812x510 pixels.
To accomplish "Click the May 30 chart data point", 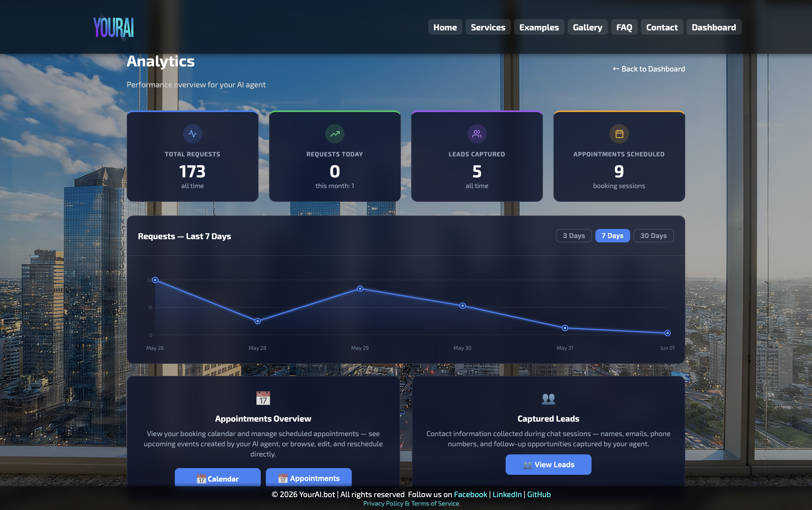I will pos(462,306).
